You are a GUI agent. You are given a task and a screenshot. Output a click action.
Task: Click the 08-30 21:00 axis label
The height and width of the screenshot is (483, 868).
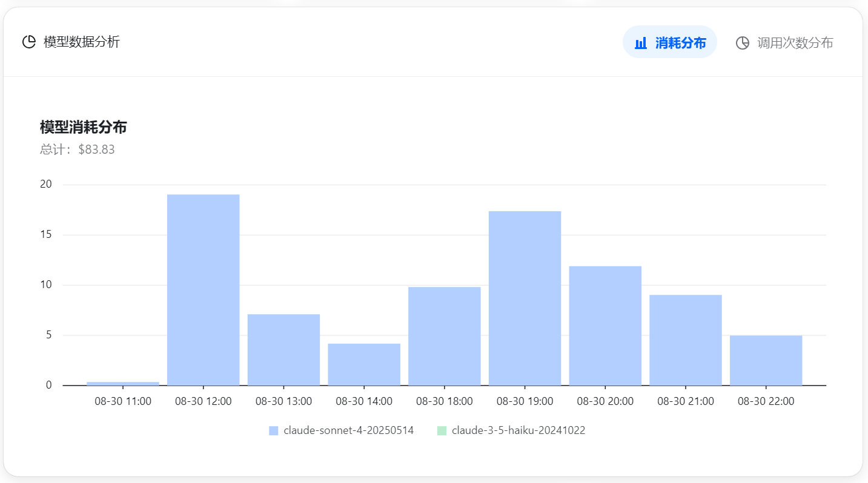(686, 401)
